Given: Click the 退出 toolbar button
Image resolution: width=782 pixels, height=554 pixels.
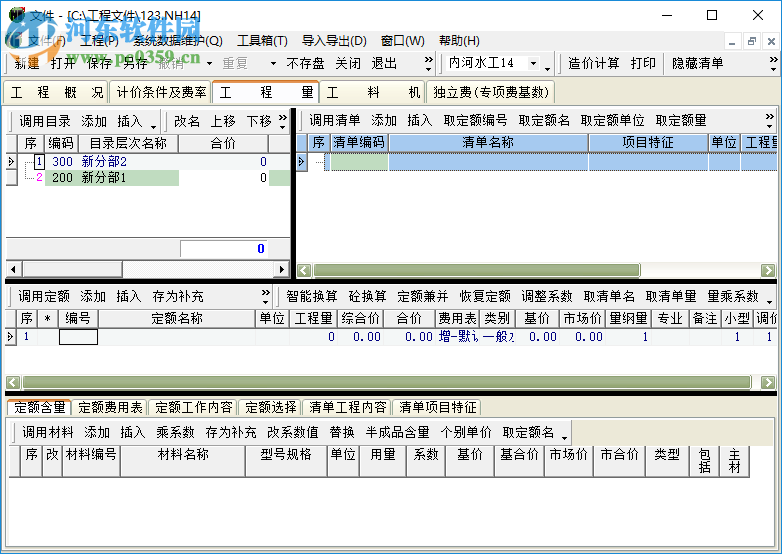Looking at the screenshot, I should point(384,63).
